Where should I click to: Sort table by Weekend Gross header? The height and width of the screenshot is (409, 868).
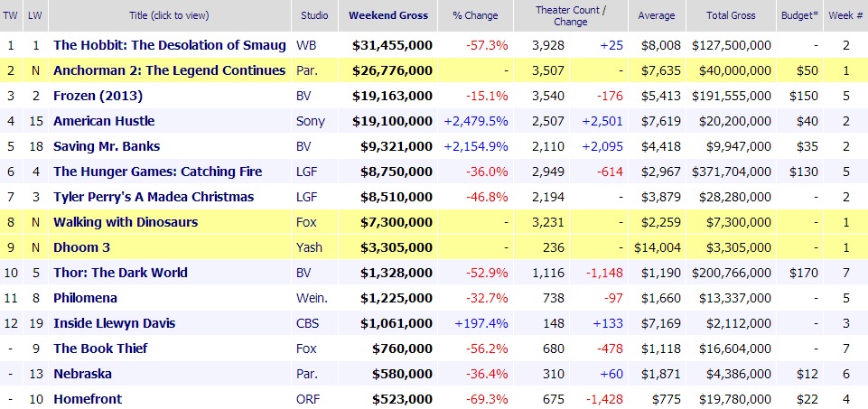(x=387, y=15)
